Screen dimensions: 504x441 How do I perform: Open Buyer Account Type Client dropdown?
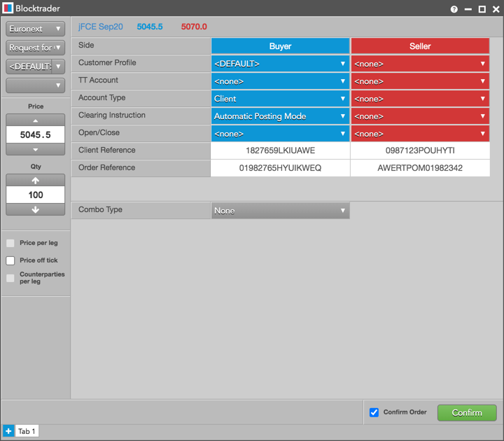(280, 99)
